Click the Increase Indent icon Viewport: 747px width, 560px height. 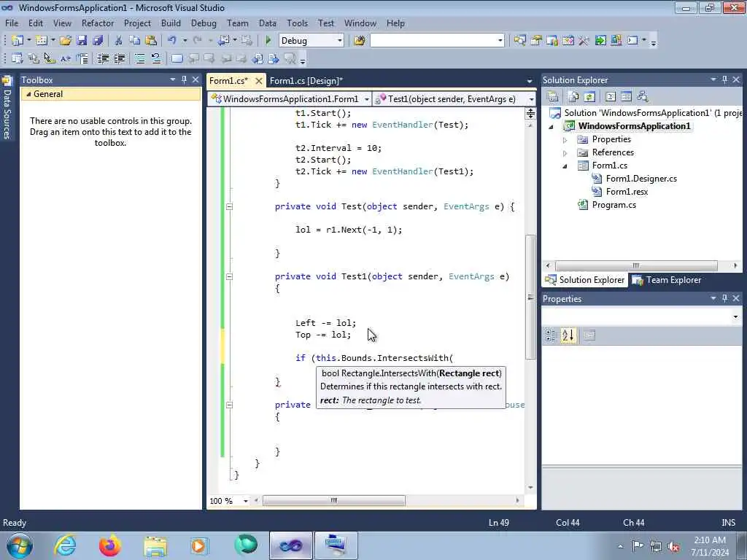[x=119, y=58]
